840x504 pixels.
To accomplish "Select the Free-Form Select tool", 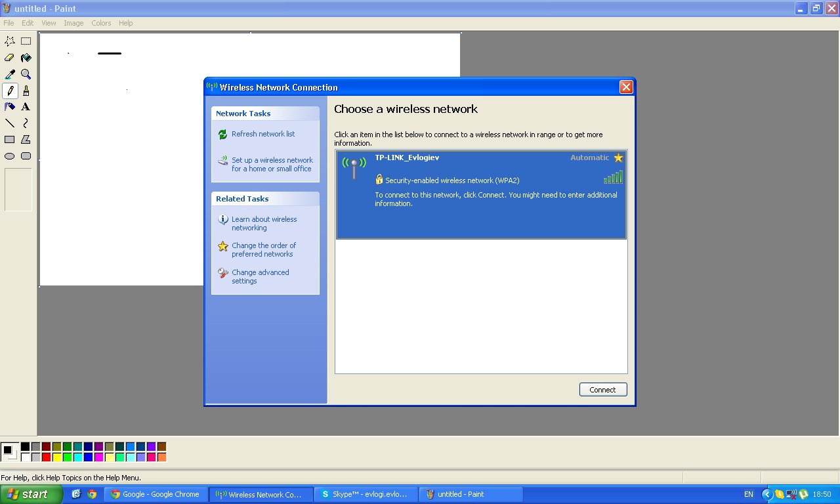I will point(10,41).
